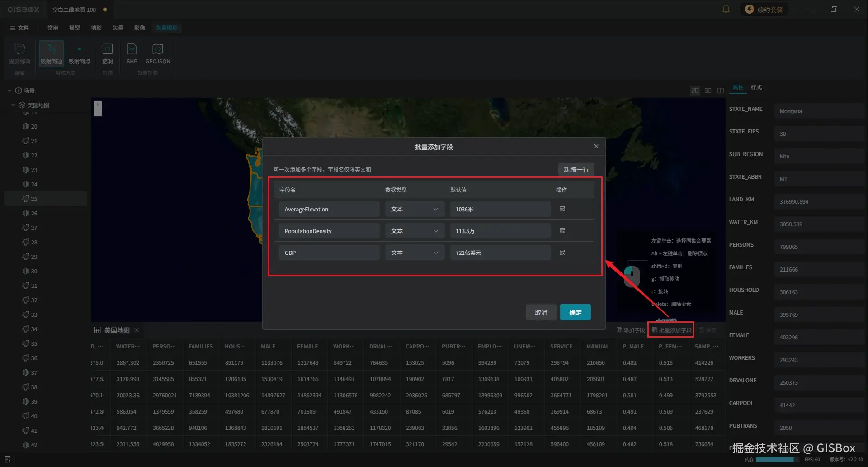868x467 pixels.
Task: Edit STATE_ABBR value MT
Action: (x=819, y=179)
